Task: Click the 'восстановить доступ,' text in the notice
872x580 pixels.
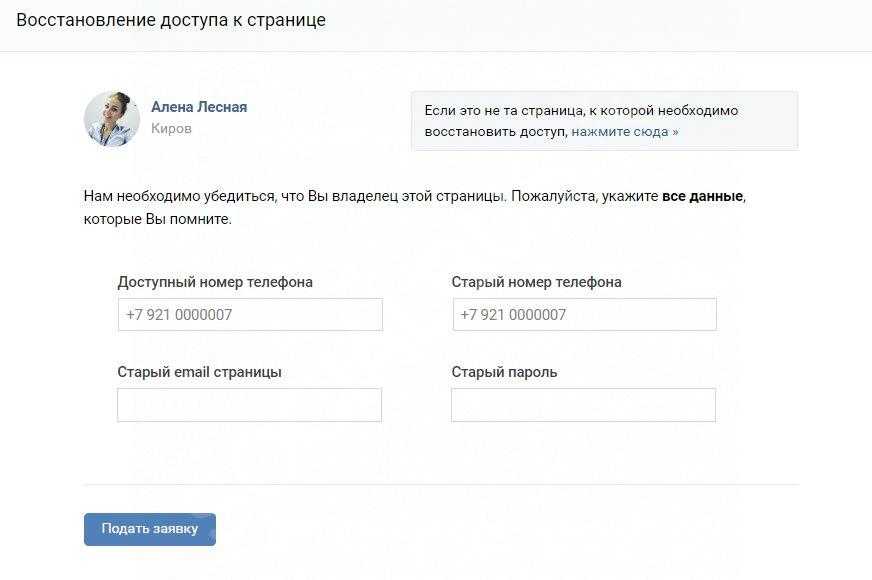Action: (x=496, y=131)
